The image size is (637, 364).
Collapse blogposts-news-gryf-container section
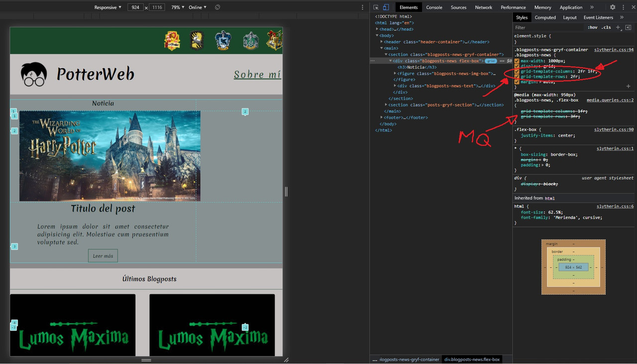pyautogui.click(x=386, y=54)
